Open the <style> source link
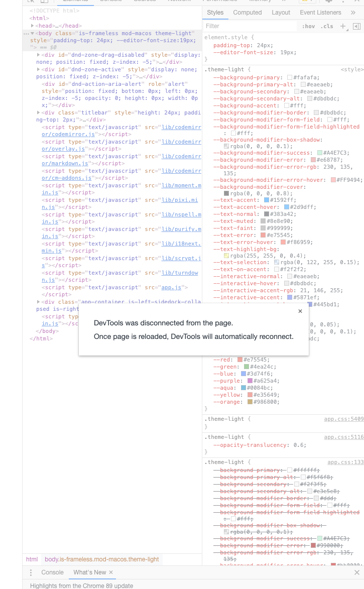 tap(352, 69)
